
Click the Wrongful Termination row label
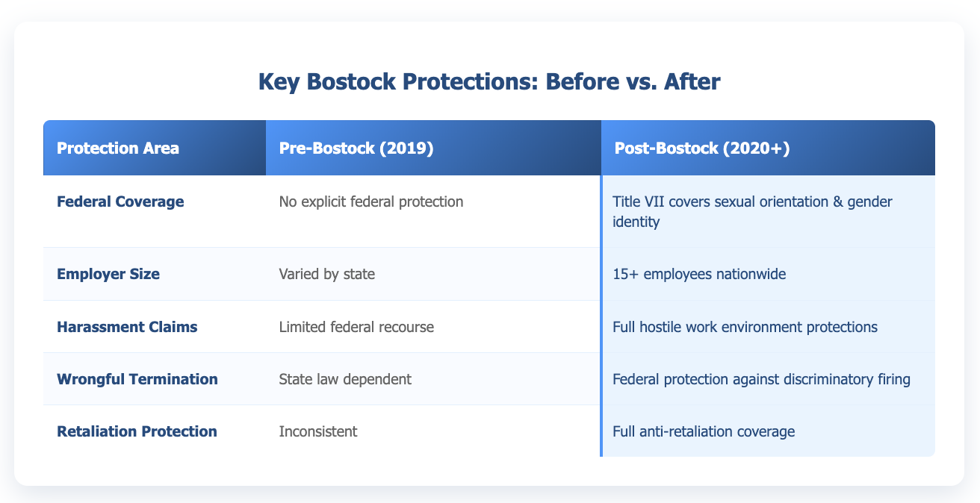[137, 378]
